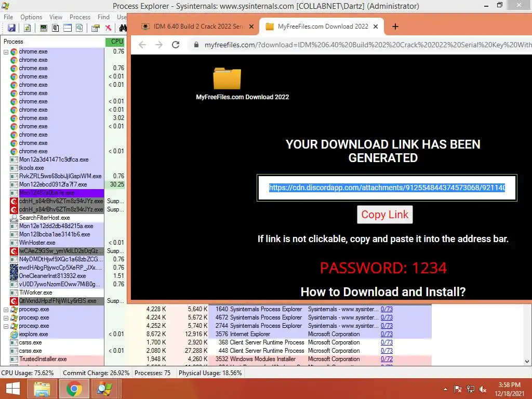The image size is (532, 399).
Task: Open VirusTotal 0/73 link for procexp.exe PID 1640
Action: point(387,309)
